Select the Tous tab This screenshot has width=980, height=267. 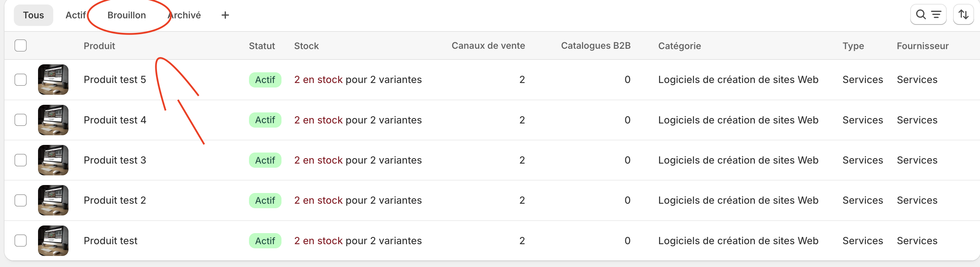point(34,15)
